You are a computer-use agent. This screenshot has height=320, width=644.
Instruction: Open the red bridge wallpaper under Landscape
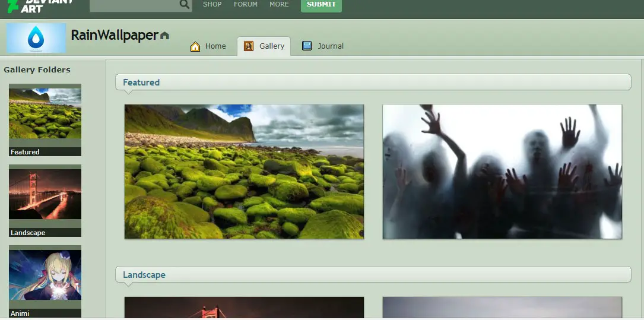click(244, 308)
